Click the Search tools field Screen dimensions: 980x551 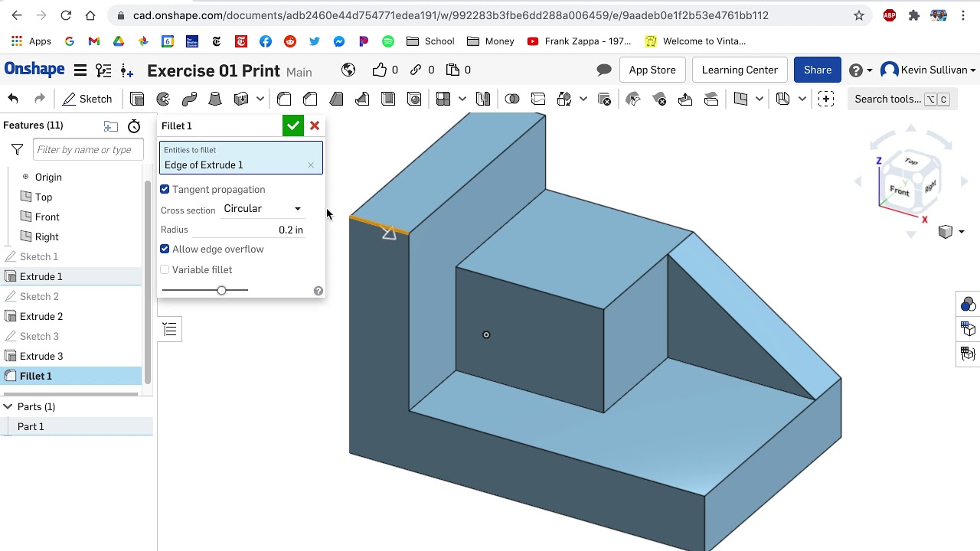pyautogui.click(x=902, y=99)
